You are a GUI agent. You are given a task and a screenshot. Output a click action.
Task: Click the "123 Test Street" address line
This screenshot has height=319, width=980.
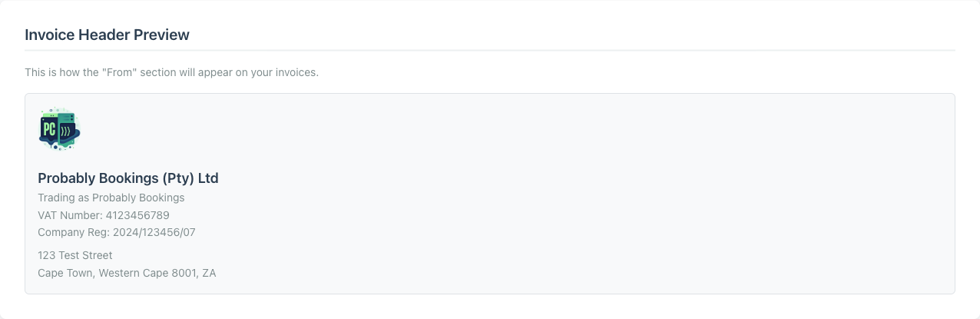(75, 255)
